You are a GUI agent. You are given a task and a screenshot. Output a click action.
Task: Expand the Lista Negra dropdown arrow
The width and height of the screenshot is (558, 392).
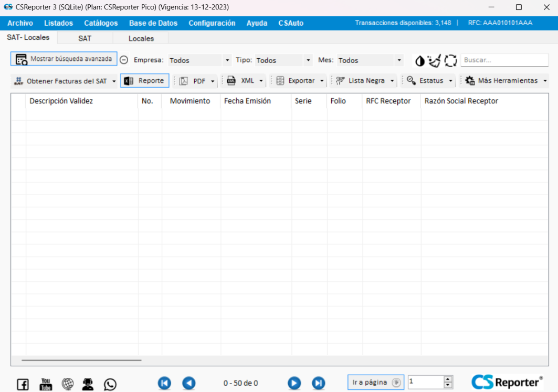tap(392, 81)
